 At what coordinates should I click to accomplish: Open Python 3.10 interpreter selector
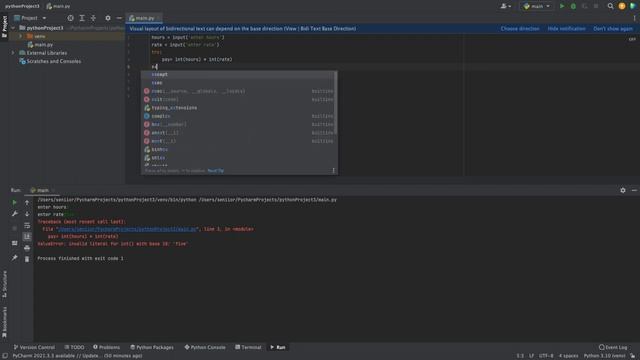tap(604, 356)
